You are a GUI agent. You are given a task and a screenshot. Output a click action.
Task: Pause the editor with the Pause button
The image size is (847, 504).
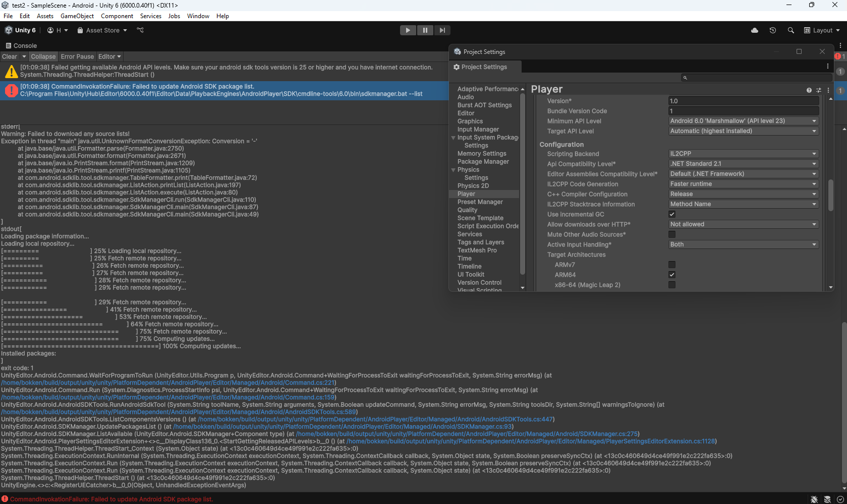click(425, 30)
